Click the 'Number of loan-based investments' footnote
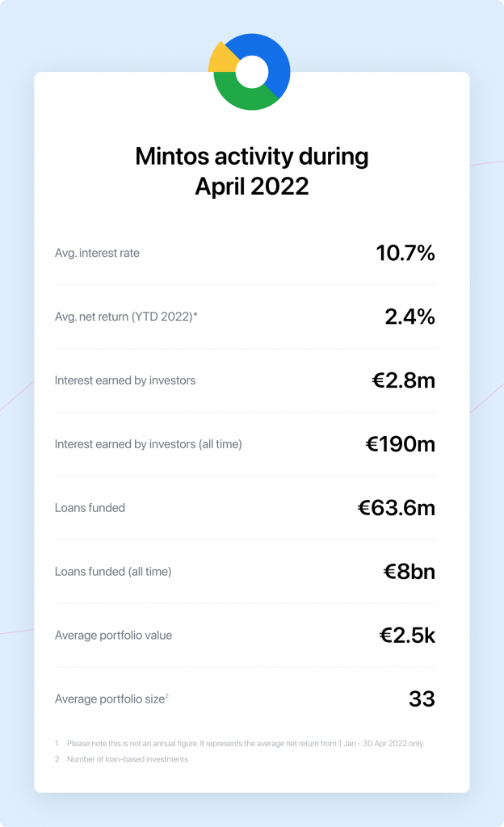This screenshot has height=827, width=504. (127, 759)
